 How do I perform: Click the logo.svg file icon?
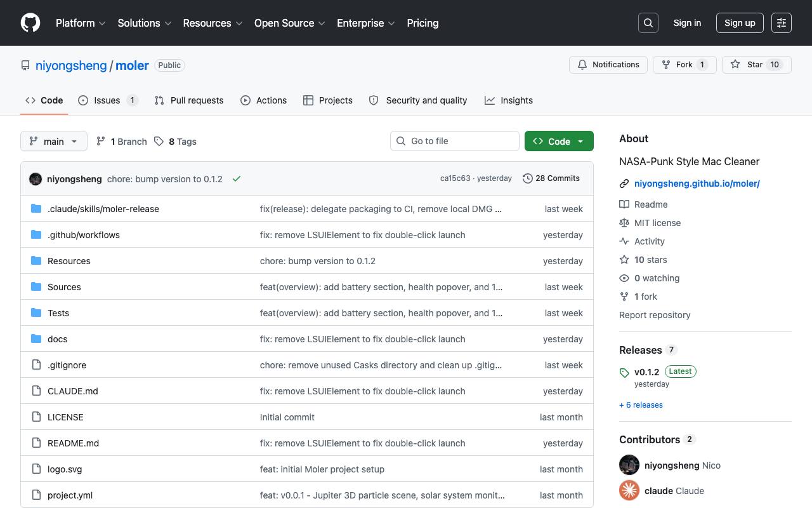click(36, 469)
